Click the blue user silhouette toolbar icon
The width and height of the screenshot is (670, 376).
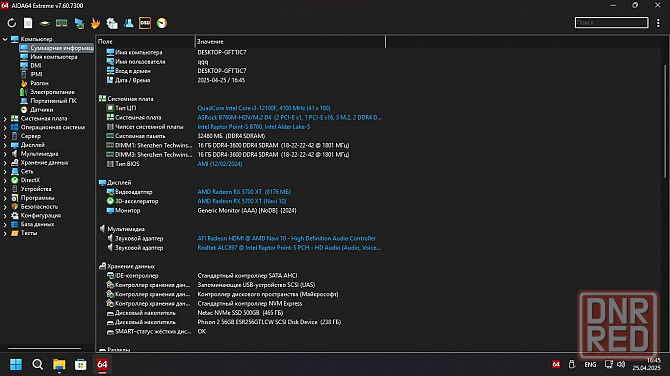[129, 23]
